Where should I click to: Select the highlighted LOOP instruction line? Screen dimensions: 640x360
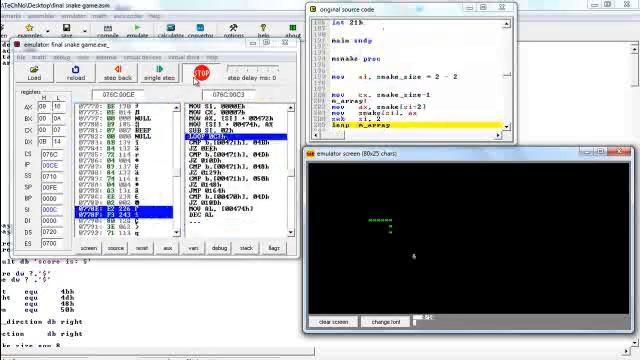236,136
